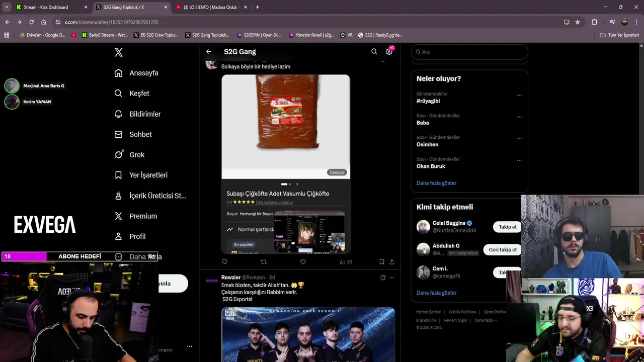Click the browser address bar

(x=307, y=22)
